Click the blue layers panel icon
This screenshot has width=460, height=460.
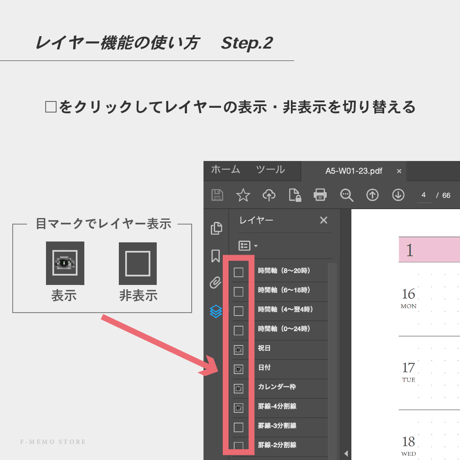(x=216, y=311)
